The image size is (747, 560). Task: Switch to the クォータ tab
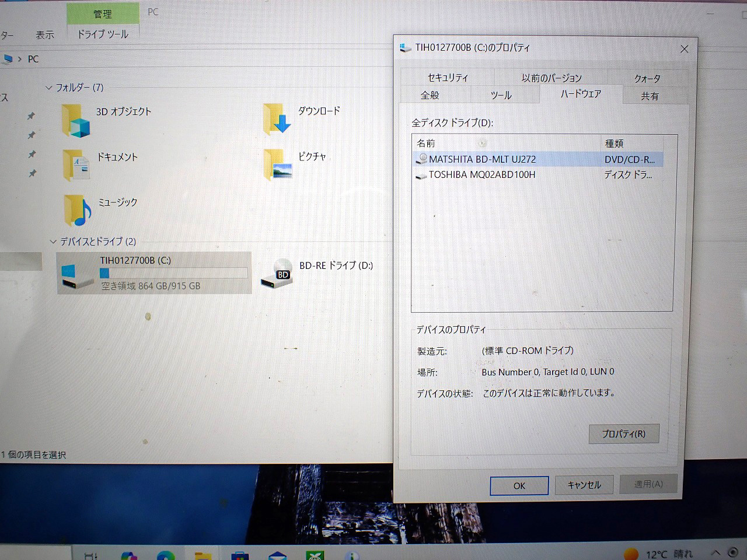tap(647, 78)
